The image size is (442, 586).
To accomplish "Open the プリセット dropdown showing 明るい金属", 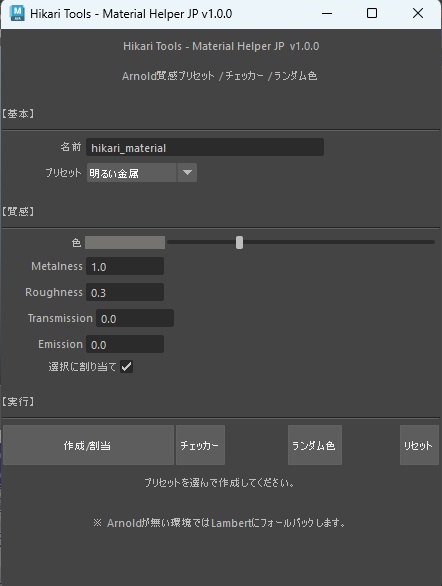I will [x=142, y=173].
